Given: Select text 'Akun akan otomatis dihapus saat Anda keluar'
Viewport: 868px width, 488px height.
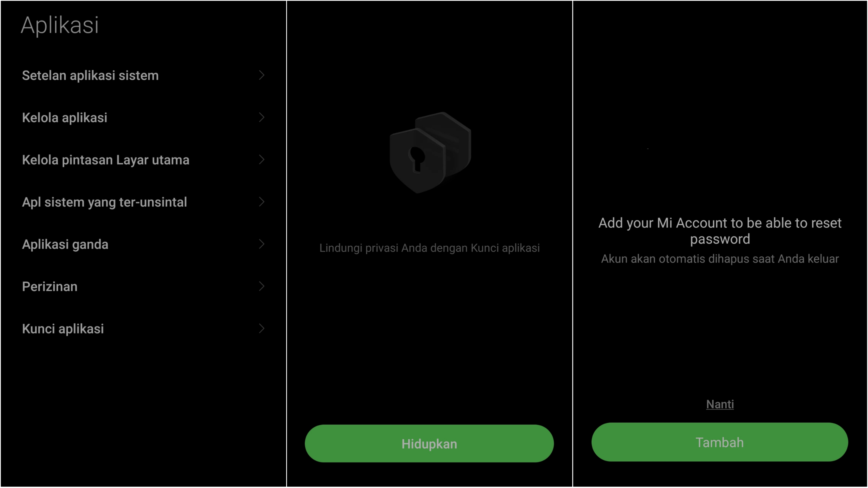Looking at the screenshot, I should 720,259.
